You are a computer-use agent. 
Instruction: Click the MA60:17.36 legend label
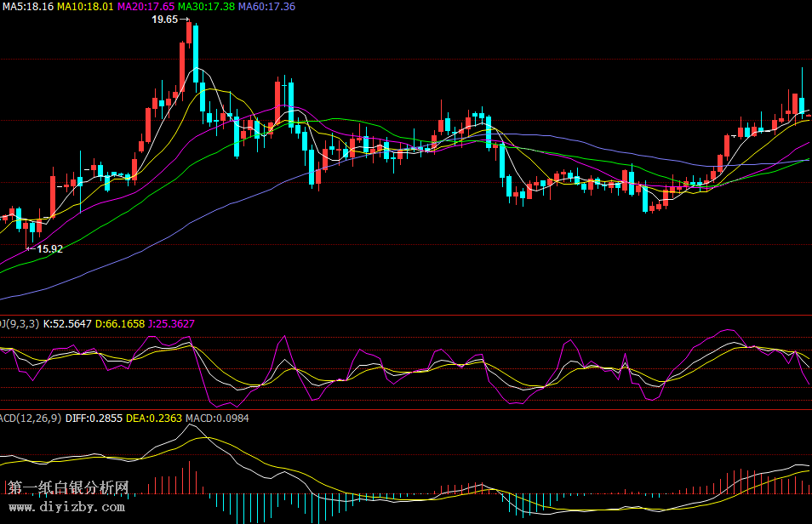[266, 6]
